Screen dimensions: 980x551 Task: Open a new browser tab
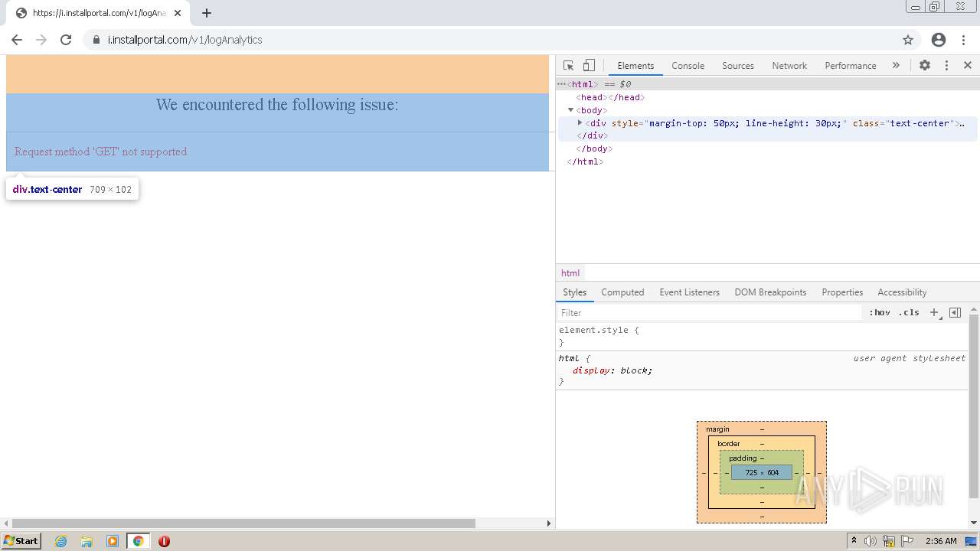(207, 13)
